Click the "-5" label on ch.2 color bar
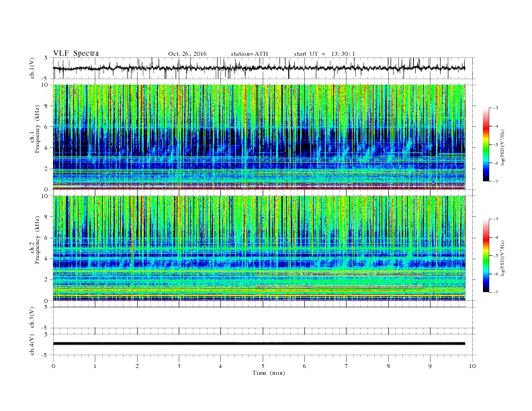 [x=496, y=256]
